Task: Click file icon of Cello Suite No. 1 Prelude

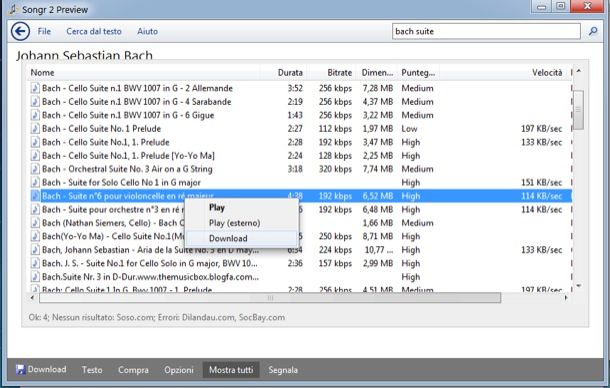Action: click(x=35, y=128)
